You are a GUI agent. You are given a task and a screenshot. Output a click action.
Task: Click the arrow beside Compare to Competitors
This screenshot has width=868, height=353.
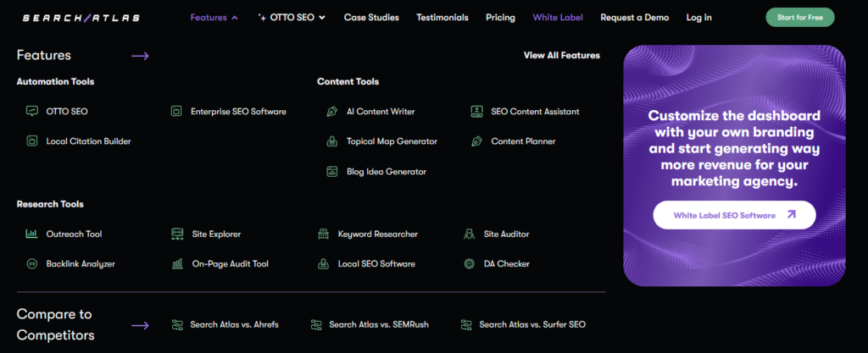[140, 325]
